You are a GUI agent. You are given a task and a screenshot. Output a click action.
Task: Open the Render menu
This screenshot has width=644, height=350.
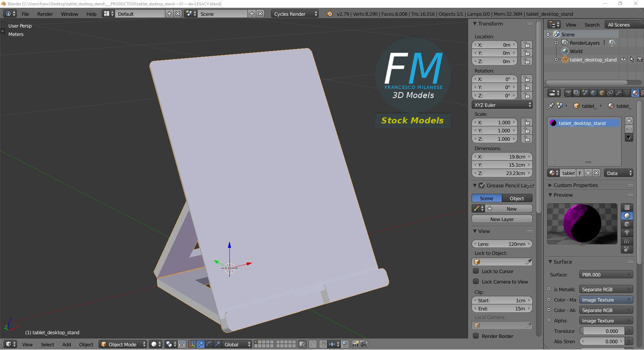coord(45,14)
